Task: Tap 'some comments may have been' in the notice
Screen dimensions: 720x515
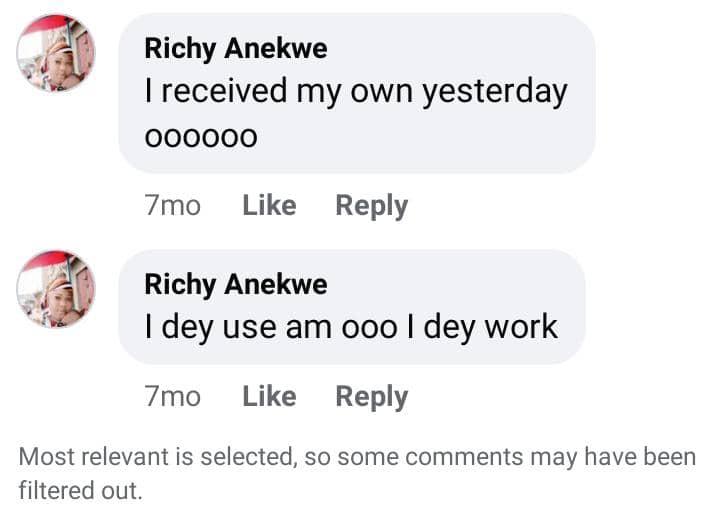Action: tap(520, 458)
